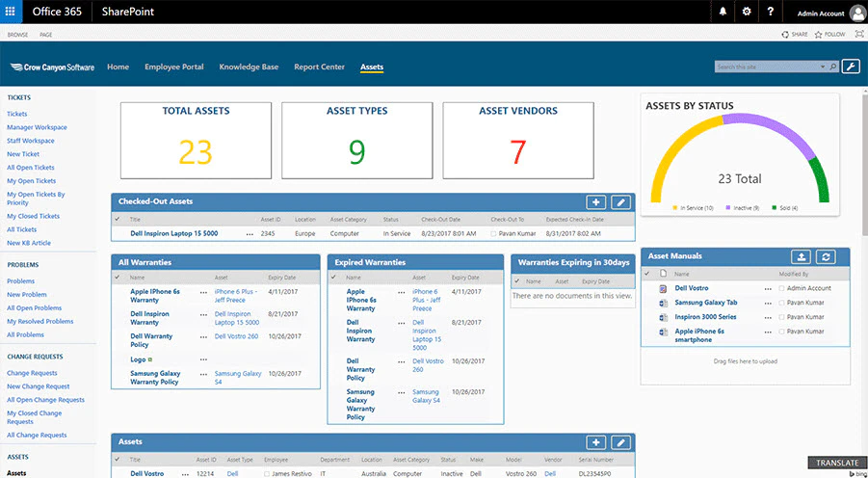
Task: Tick the checkbox next to Pavan Kumar check-out
Action: [493, 234]
